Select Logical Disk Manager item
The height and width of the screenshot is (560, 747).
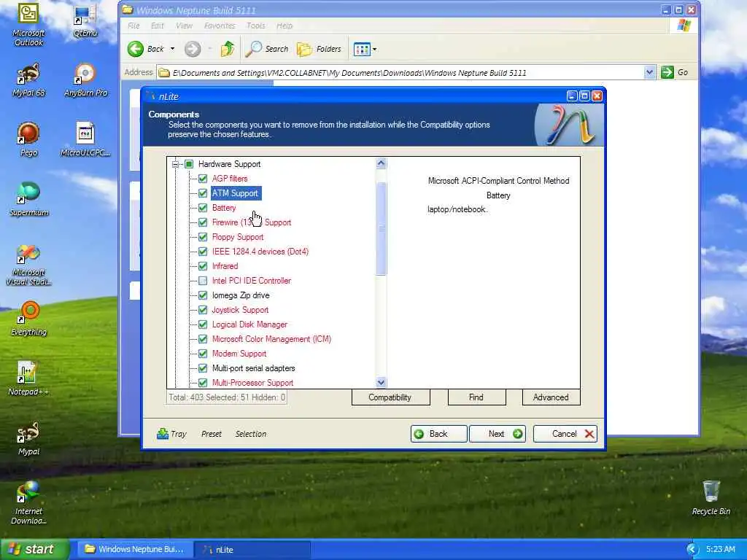coord(249,324)
